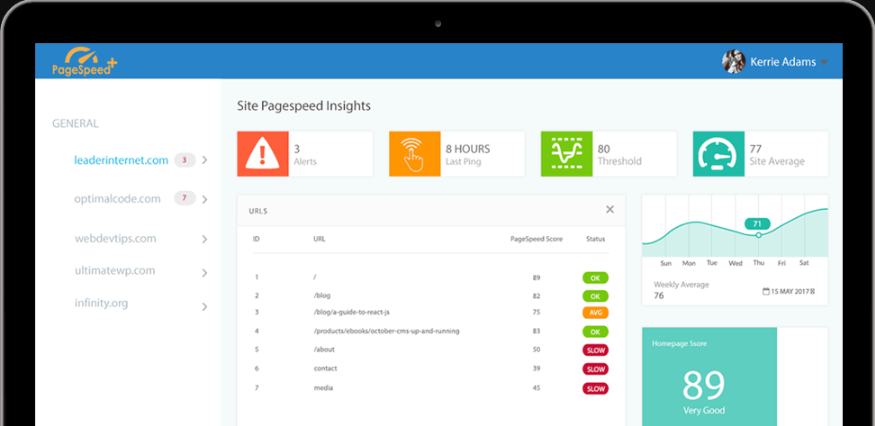Expand the optimalcode.com chevron
875x426 pixels.
(205, 199)
